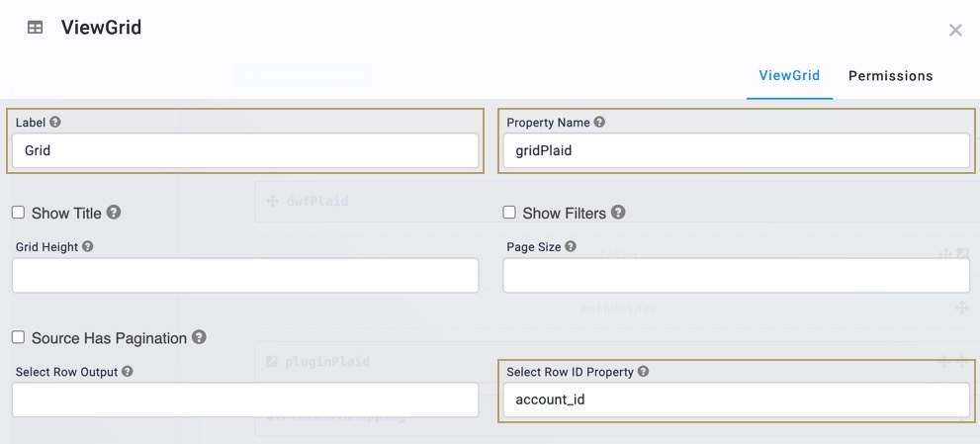Select the ViewGrid tab
980x444 pixels.
pos(789,76)
